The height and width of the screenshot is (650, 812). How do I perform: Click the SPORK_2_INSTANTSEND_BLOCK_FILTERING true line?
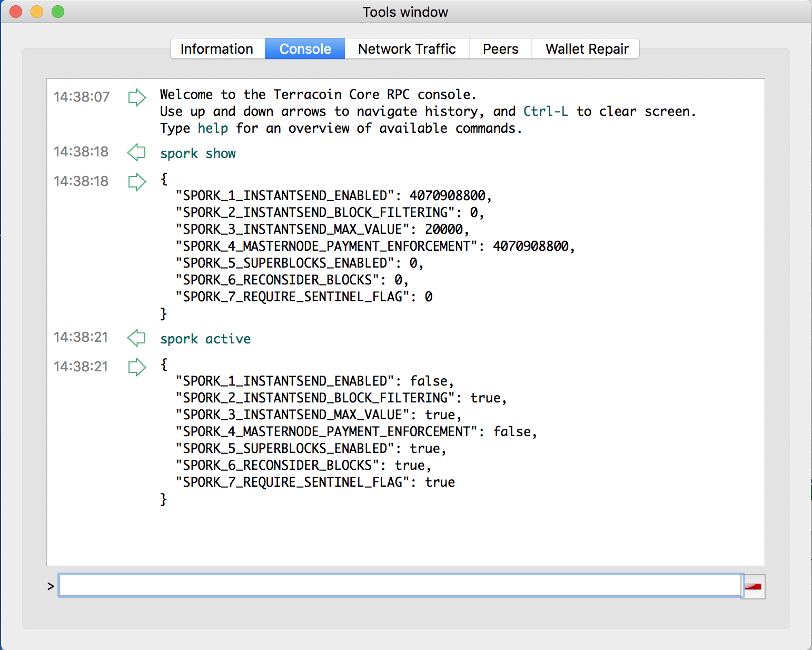[x=341, y=398]
